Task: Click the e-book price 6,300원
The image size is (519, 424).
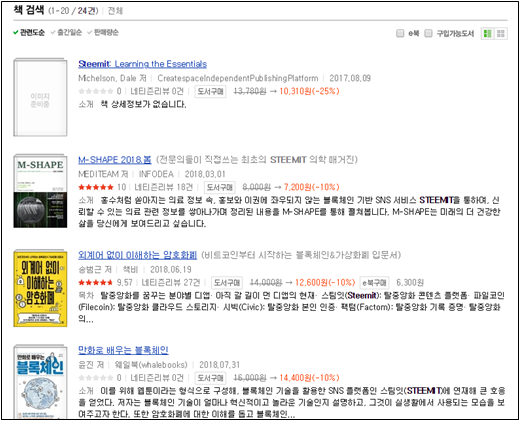Action: point(410,283)
